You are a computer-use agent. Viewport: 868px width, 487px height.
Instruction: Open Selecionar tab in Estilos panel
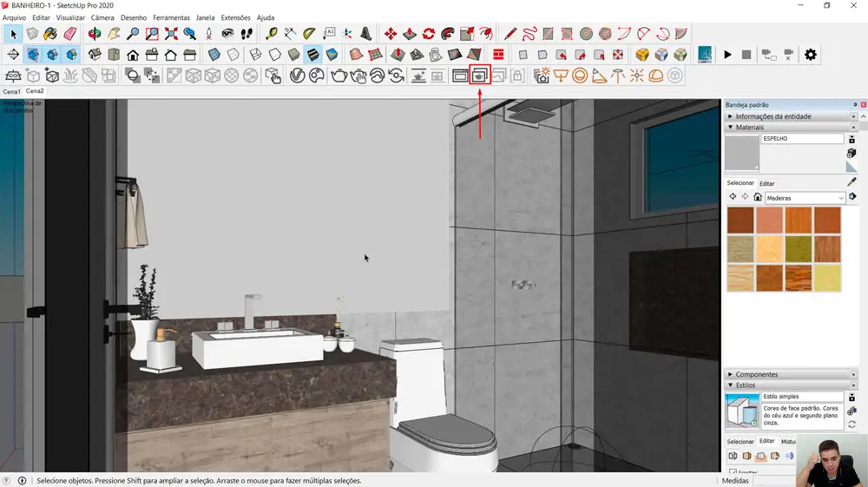click(x=740, y=442)
